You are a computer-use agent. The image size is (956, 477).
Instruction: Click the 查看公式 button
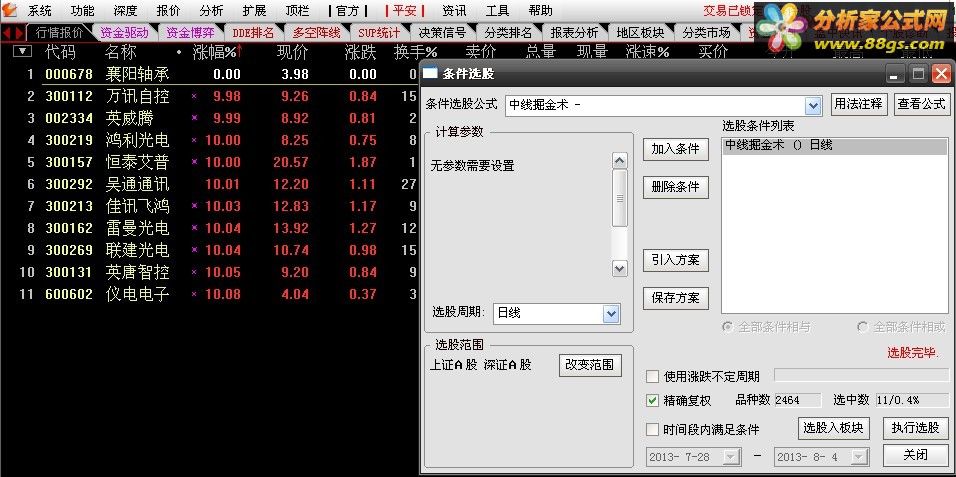tap(922, 104)
